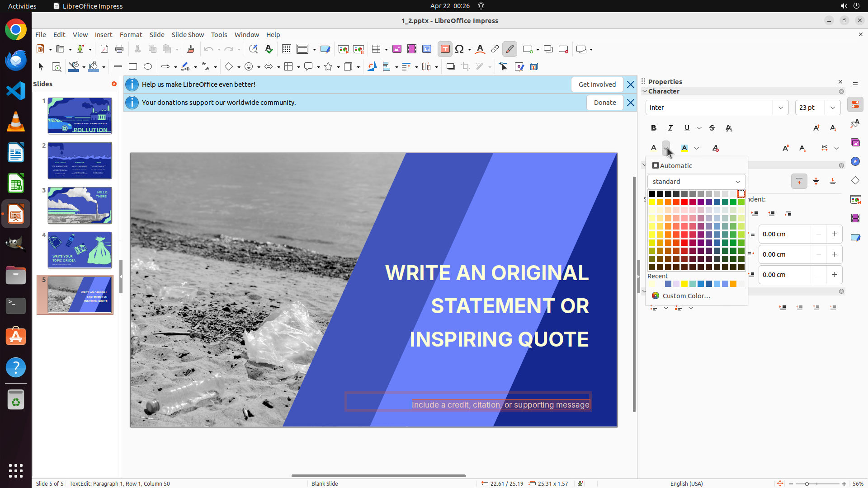The image size is (868, 488).
Task: Expand the standard palette dropdown
Action: pos(737,182)
